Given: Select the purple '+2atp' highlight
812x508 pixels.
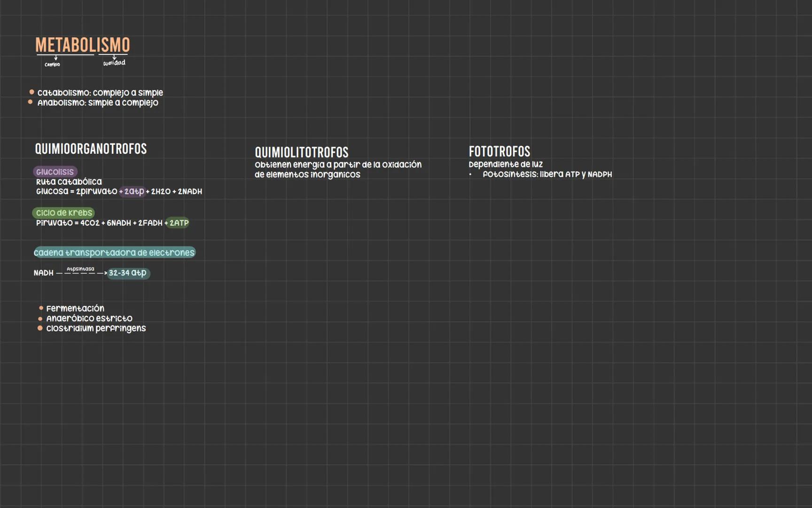Looking at the screenshot, I should [x=132, y=191].
